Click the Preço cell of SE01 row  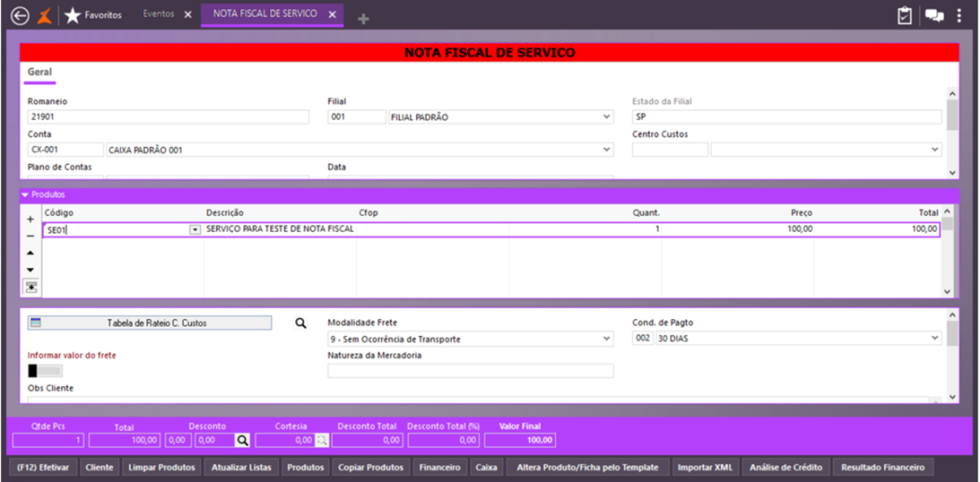click(x=738, y=229)
